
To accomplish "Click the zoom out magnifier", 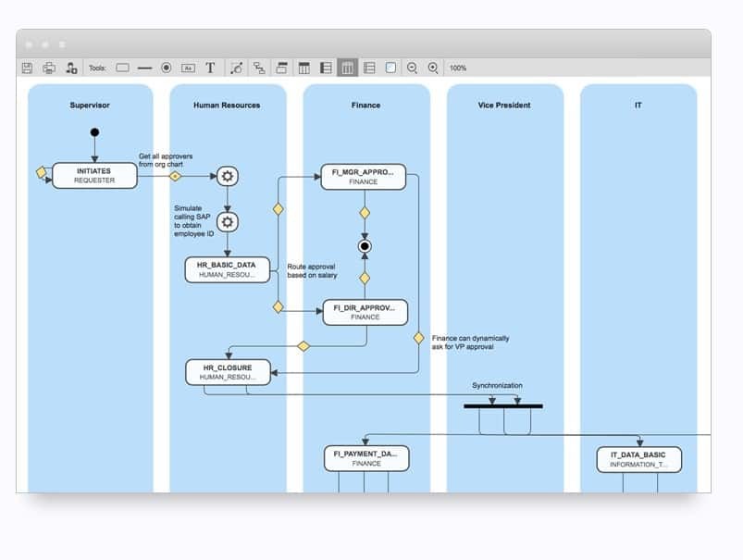I will 412,68.
